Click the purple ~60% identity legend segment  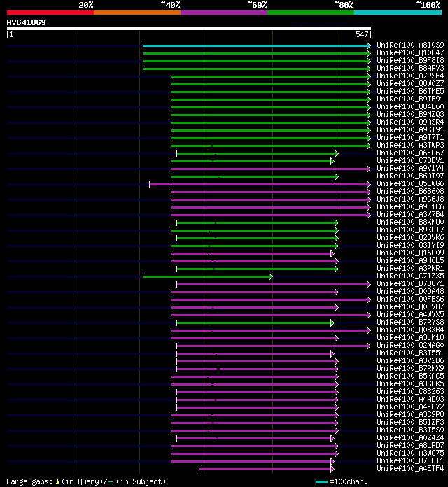[224, 13]
